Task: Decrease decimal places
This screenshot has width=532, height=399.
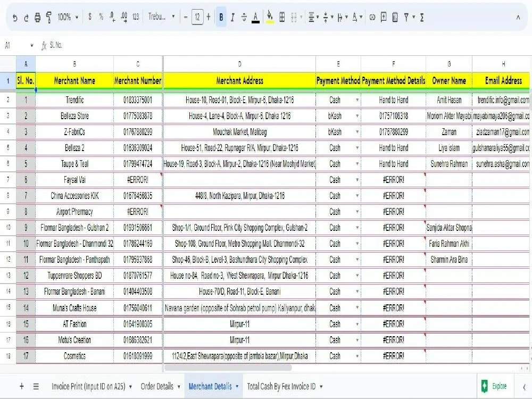Action: click(112, 16)
